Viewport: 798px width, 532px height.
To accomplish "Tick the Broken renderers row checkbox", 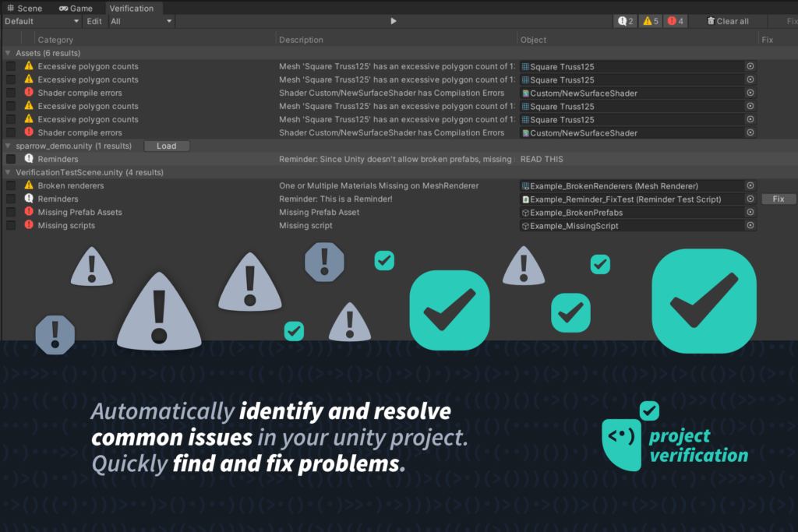I will coord(11,185).
